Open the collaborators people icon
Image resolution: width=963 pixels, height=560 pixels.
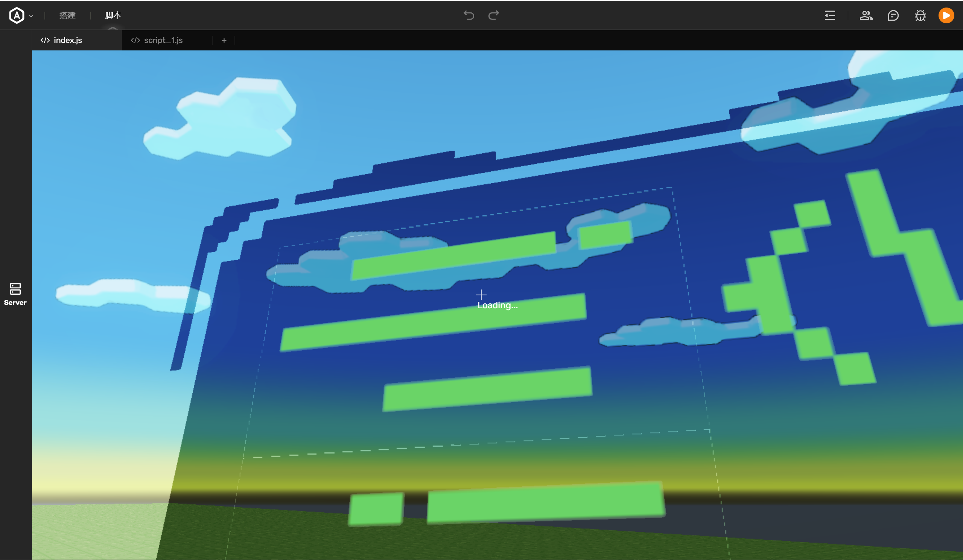[x=866, y=15]
